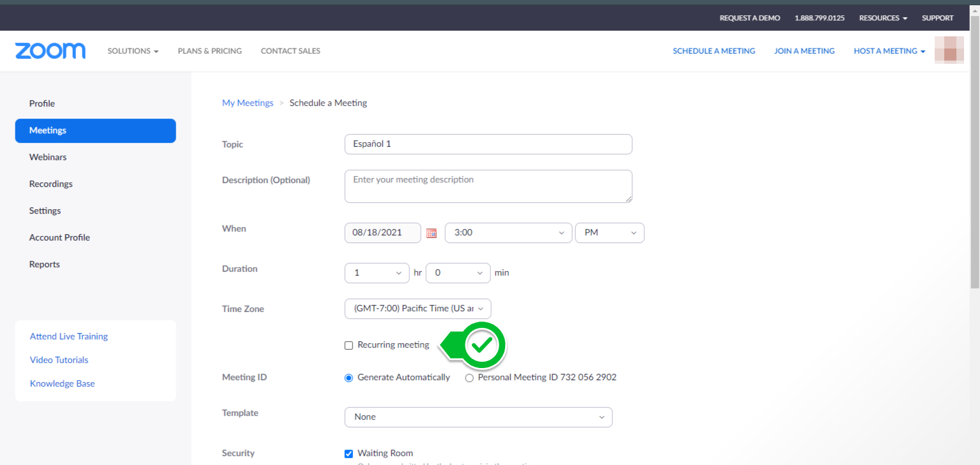This screenshot has width=980, height=465.
Task: Open the My Meetings breadcrumb link
Action: (x=248, y=103)
